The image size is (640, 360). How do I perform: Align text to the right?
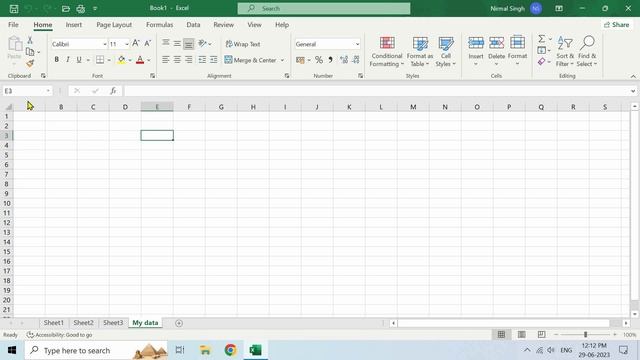click(x=189, y=60)
